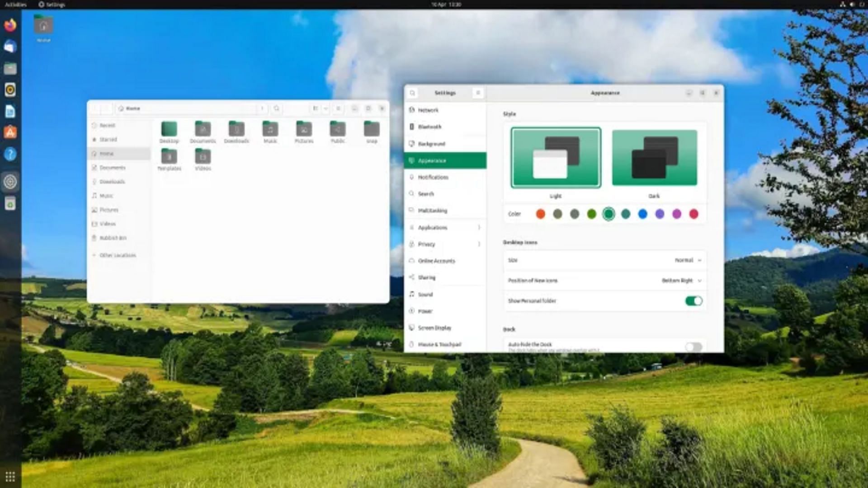Image resolution: width=868 pixels, height=488 pixels.
Task: Open the Settings app menu in top bar
Action: [52, 5]
